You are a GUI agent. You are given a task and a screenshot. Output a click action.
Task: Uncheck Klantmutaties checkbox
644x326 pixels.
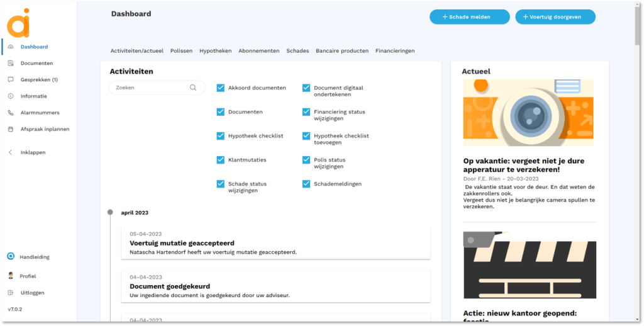tap(221, 160)
